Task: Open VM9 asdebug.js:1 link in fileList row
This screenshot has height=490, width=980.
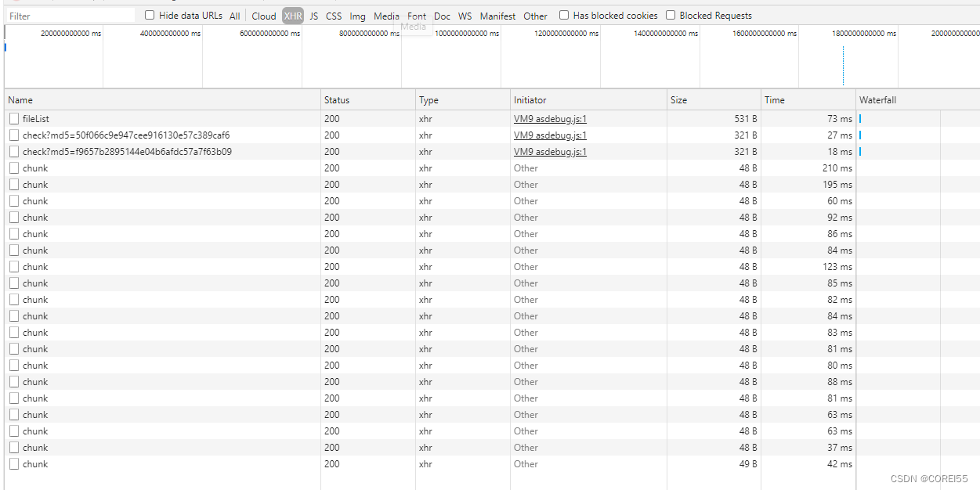Action: (550, 119)
